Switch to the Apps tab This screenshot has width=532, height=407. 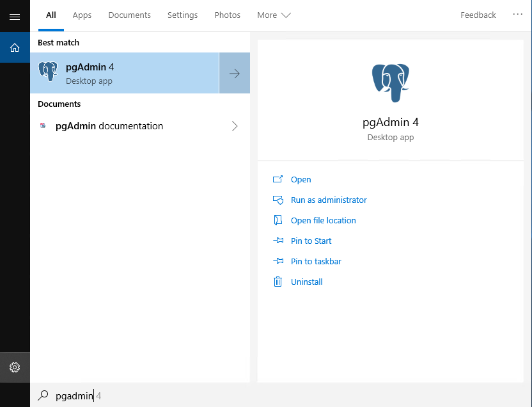pyautogui.click(x=82, y=15)
